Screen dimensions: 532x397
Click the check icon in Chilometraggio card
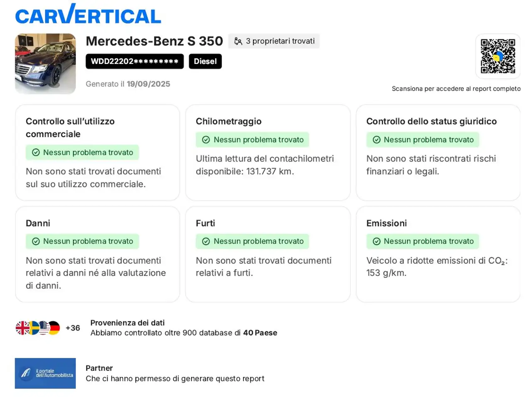pos(206,140)
